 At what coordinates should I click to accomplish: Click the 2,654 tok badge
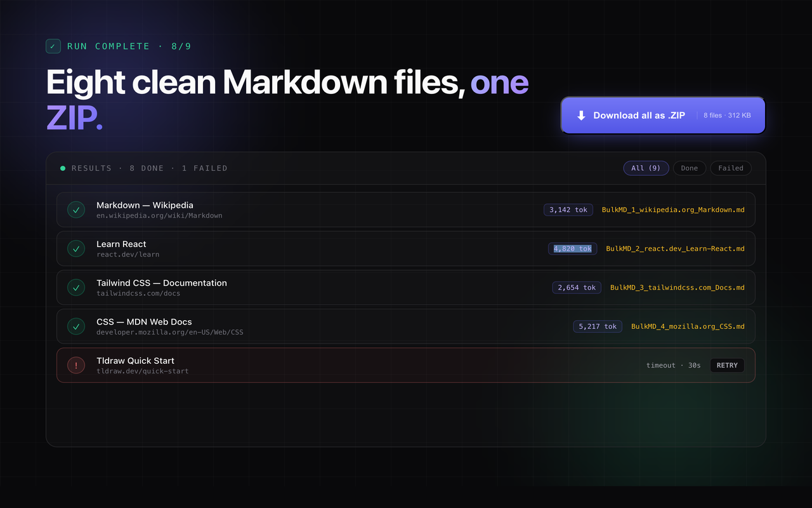coord(577,288)
